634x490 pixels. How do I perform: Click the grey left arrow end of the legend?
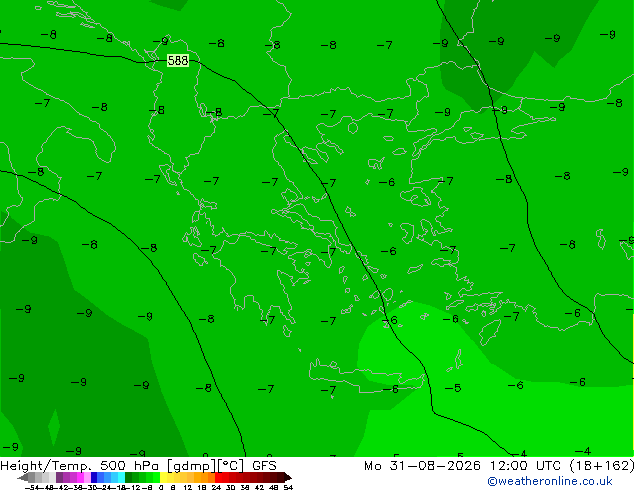coord(23,477)
